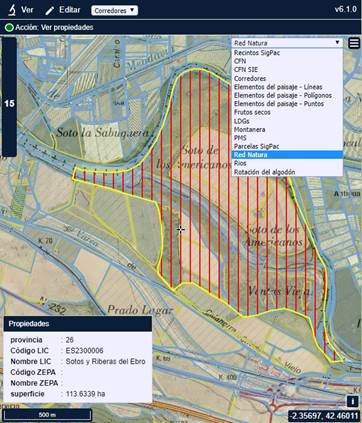Image resolution: width=362 pixels, height=423 pixels.
Task: Click the green action status circle
Action: tap(9, 27)
